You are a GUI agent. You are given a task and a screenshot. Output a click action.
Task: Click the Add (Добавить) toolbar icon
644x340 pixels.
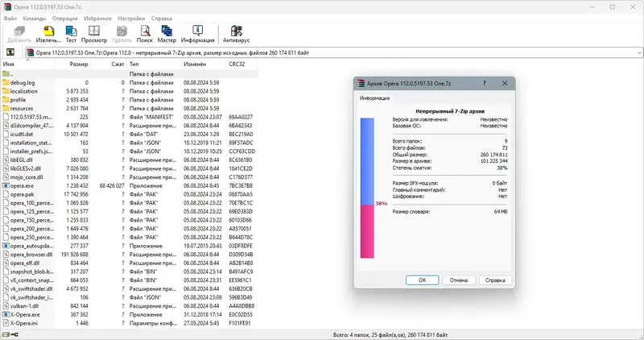(x=19, y=31)
